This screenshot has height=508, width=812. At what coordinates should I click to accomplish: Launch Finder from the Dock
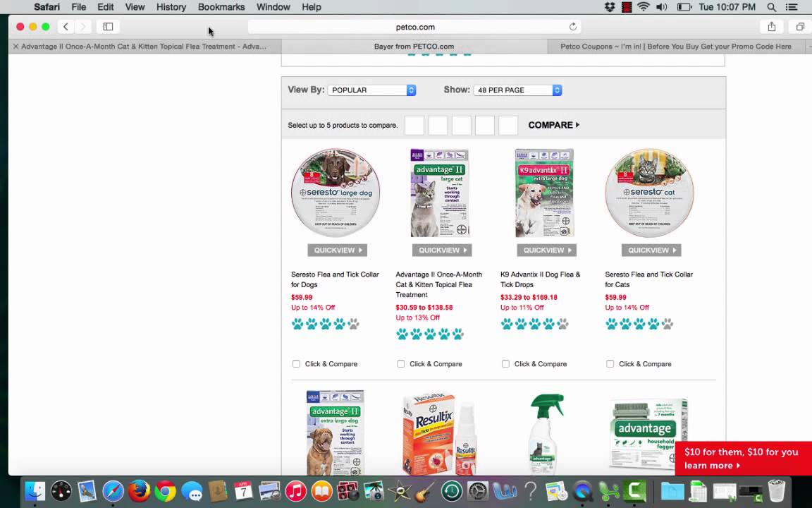pyautogui.click(x=35, y=491)
